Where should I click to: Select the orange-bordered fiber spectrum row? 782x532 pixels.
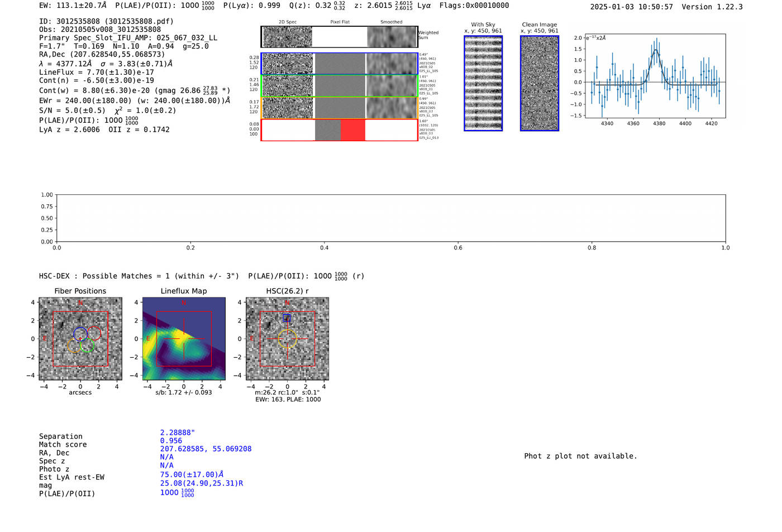coord(340,108)
